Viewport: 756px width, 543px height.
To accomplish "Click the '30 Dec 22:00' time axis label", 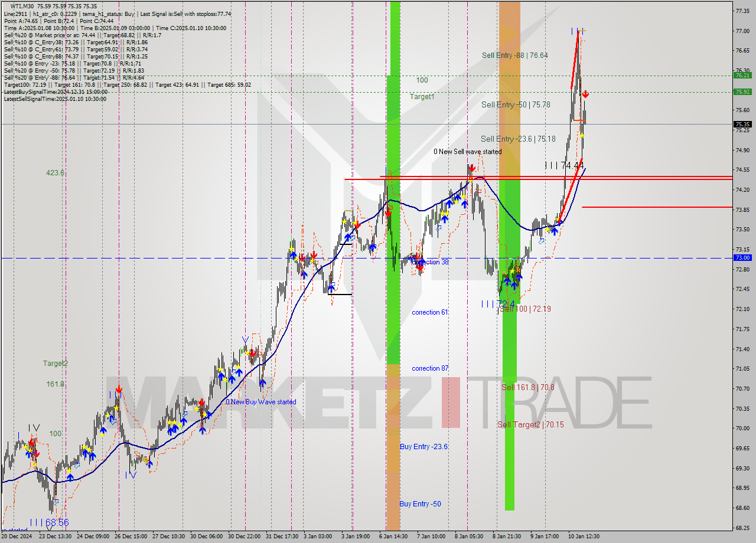I will tap(243, 537).
